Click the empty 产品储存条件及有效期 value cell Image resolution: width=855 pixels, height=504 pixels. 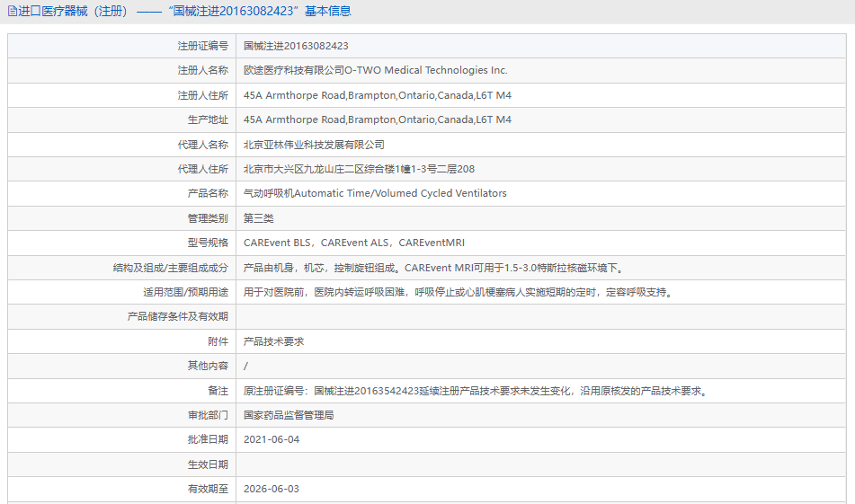[x=539, y=316]
